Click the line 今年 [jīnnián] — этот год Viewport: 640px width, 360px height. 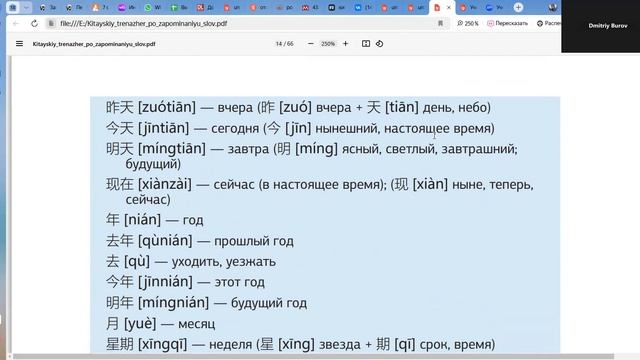185,282
